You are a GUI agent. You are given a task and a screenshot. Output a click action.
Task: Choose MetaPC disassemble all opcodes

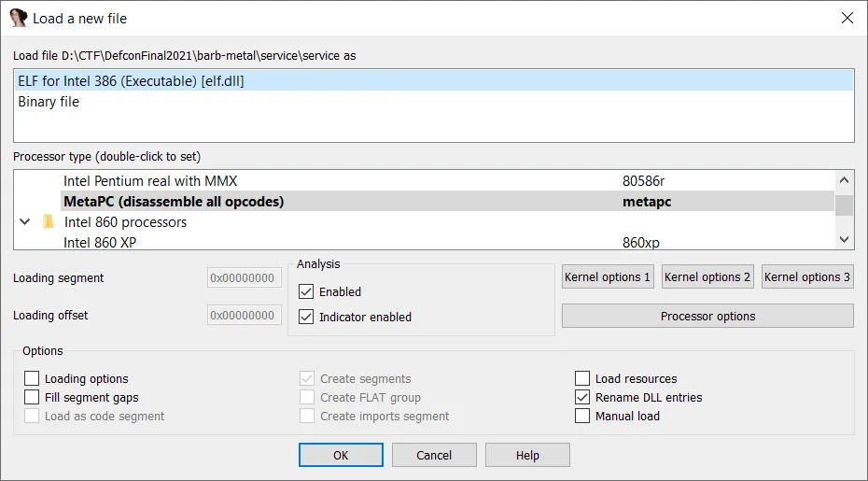click(x=174, y=202)
